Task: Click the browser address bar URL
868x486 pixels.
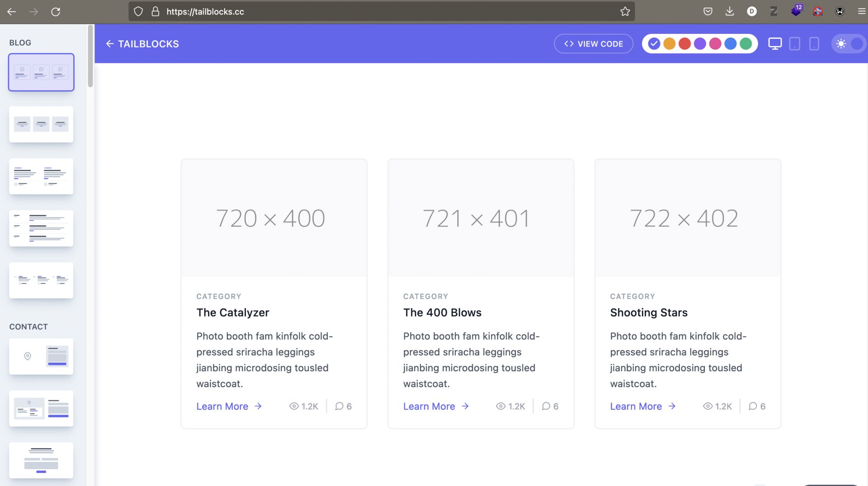Action: click(205, 12)
